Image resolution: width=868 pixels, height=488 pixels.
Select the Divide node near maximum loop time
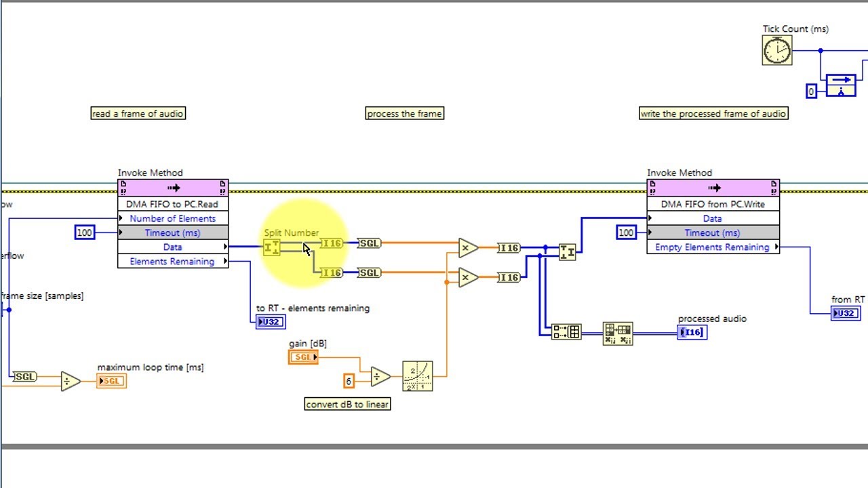point(71,382)
